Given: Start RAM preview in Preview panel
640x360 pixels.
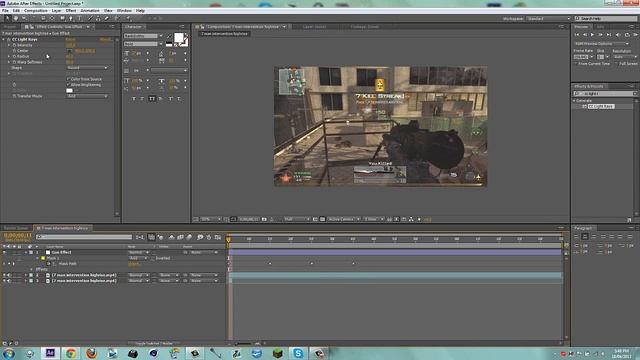Looking at the screenshot, I should [x=635, y=35].
